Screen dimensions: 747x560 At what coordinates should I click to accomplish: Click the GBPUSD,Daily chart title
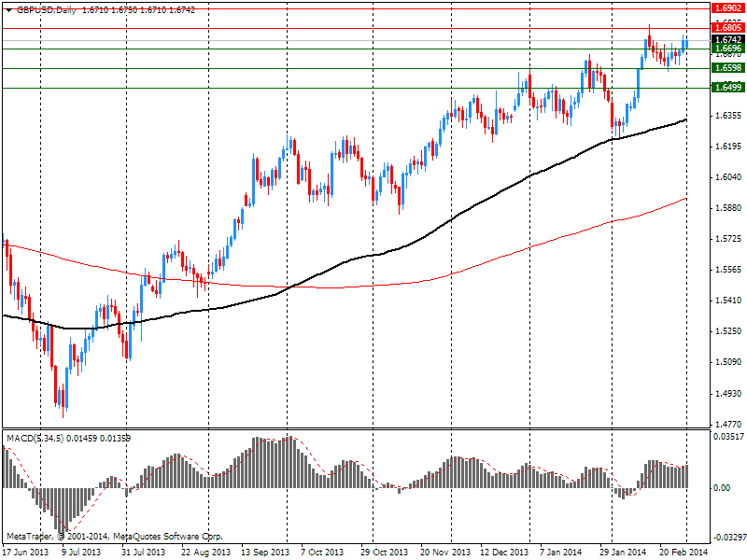point(46,10)
